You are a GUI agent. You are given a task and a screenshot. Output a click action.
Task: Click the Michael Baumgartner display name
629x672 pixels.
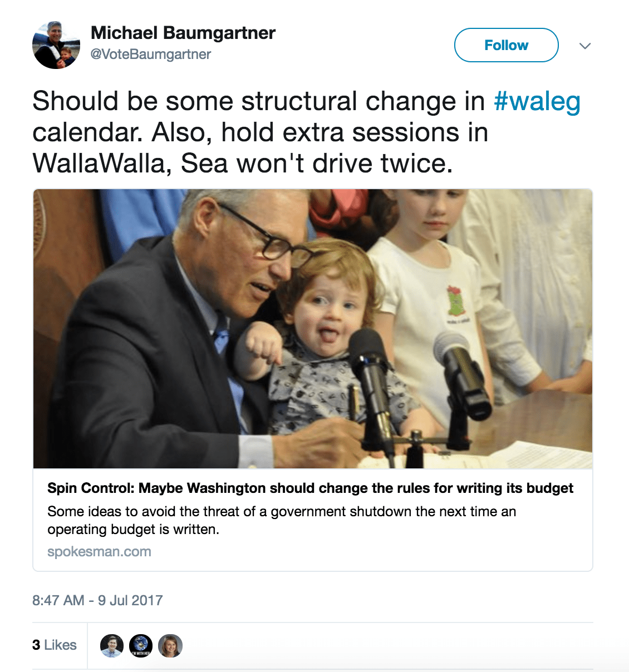tap(183, 33)
